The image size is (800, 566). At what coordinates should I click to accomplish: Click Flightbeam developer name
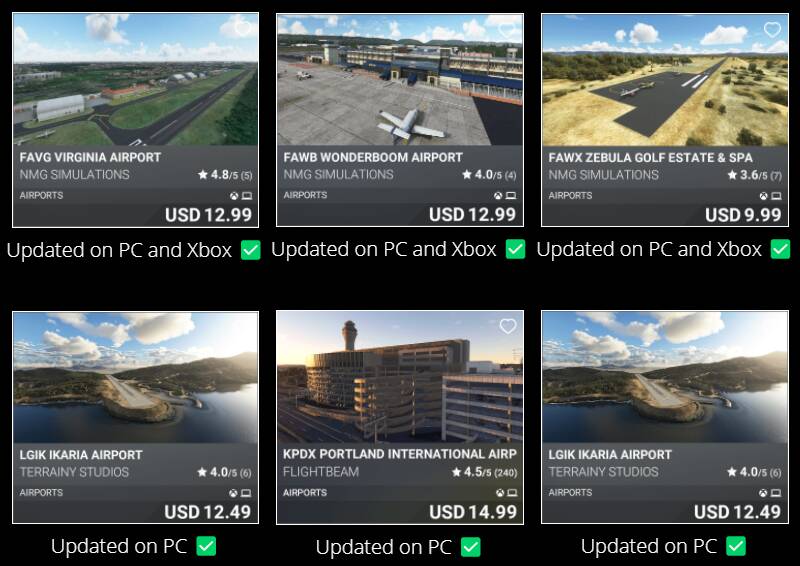click(x=321, y=472)
